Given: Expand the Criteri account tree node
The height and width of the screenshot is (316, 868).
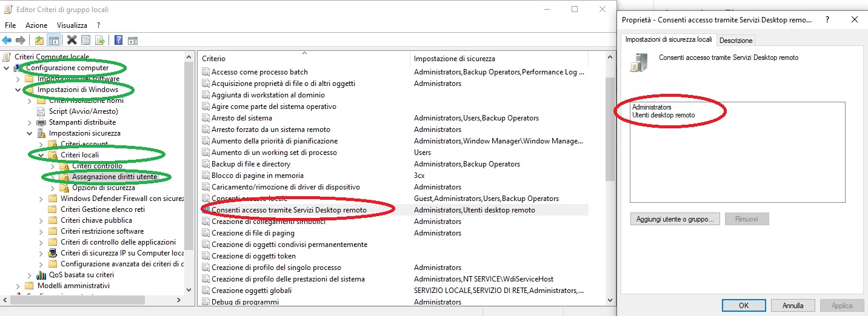Looking at the screenshot, I should [41, 144].
